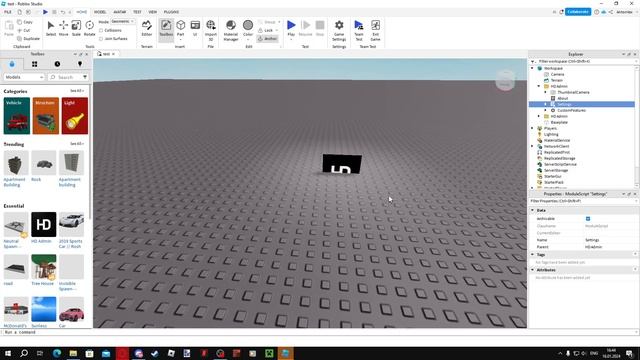Open the Terrain Editor
This screenshot has width=640, height=360.
tap(147, 28)
